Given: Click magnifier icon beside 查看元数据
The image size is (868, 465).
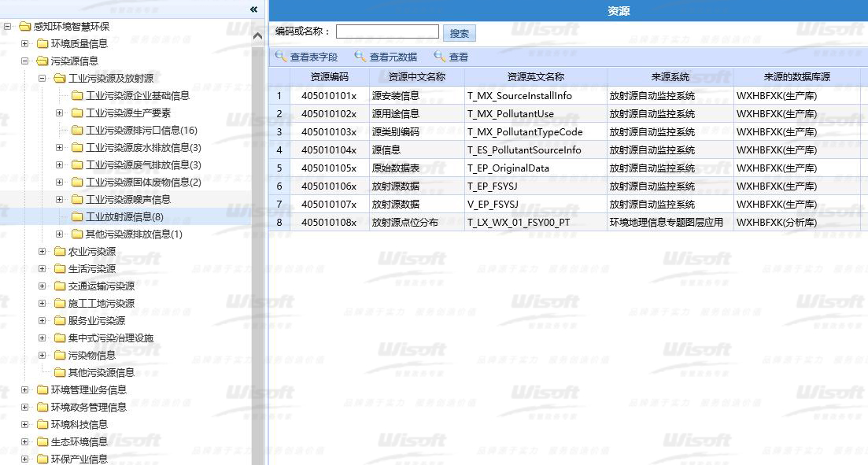Looking at the screenshot, I should 360,57.
